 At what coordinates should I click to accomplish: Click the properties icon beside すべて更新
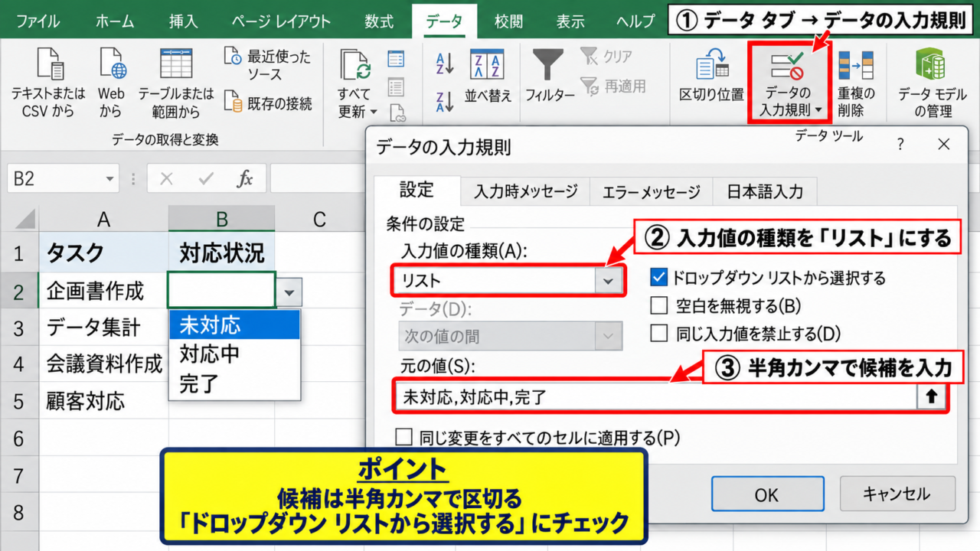pyautogui.click(x=396, y=86)
